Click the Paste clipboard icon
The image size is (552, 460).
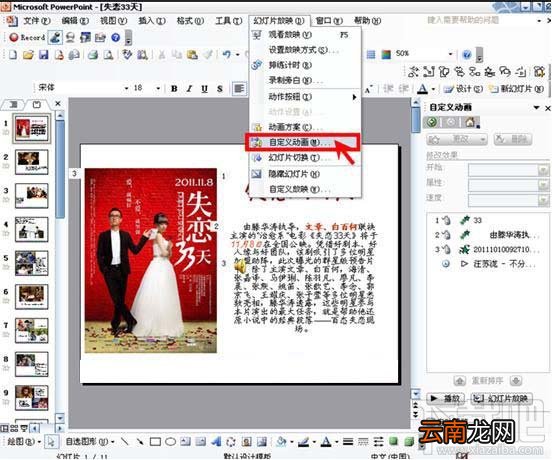point(192,55)
